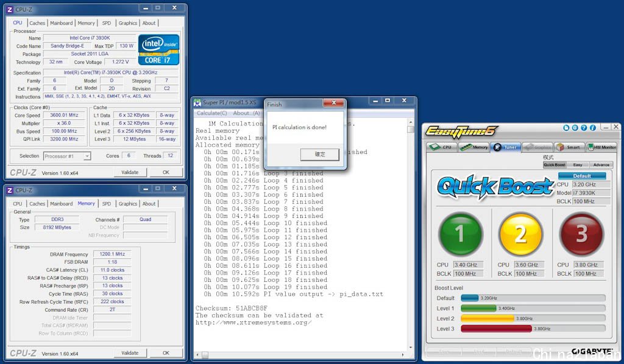Viewport: 624px width, 364px height.
Task: Open Processor #1 selection dropdown in CPU-Z
Action: [x=67, y=156]
